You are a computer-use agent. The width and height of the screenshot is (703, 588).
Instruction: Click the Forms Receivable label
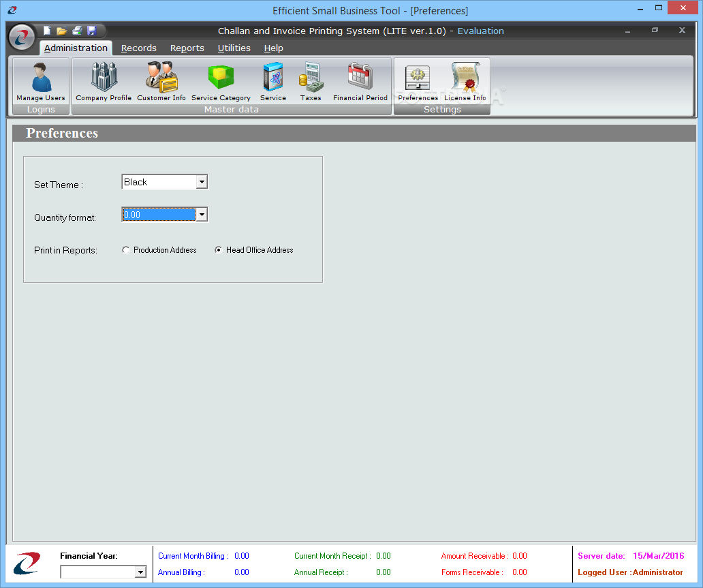[x=471, y=572]
